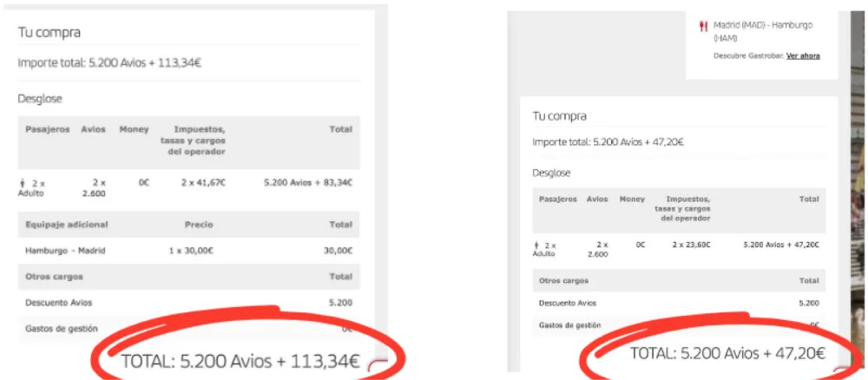Click the adult passenger icon in the 2 x 41,67€ row
Screen dimensions: 868x380
coord(23,182)
